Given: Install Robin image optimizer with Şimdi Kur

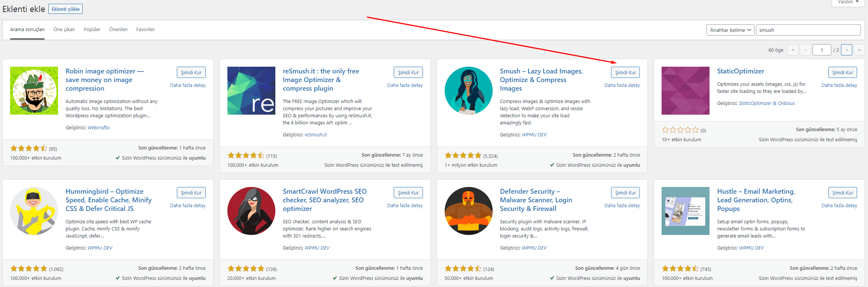Looking at the screenshot, I should coord(191,72).
